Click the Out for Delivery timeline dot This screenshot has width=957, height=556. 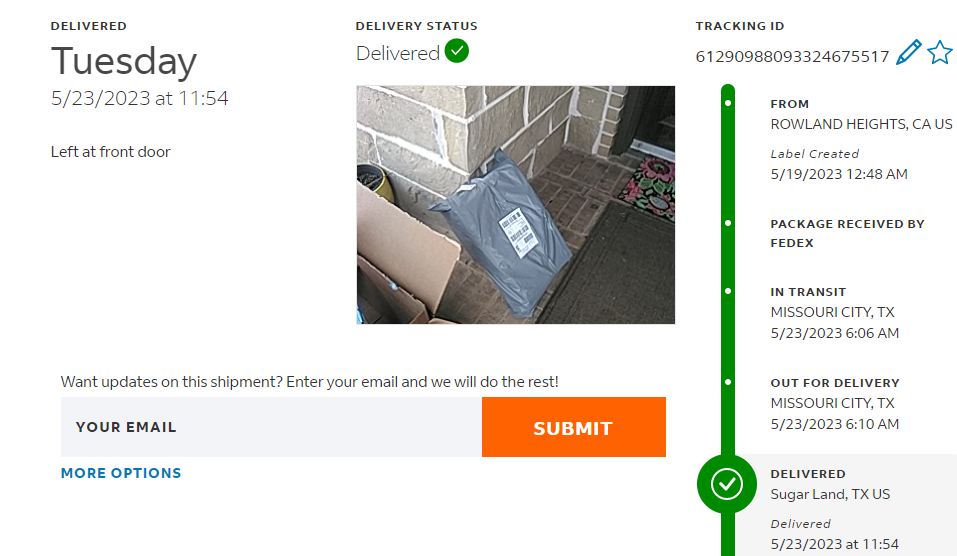pyautogui.click(x=728, y=382)
